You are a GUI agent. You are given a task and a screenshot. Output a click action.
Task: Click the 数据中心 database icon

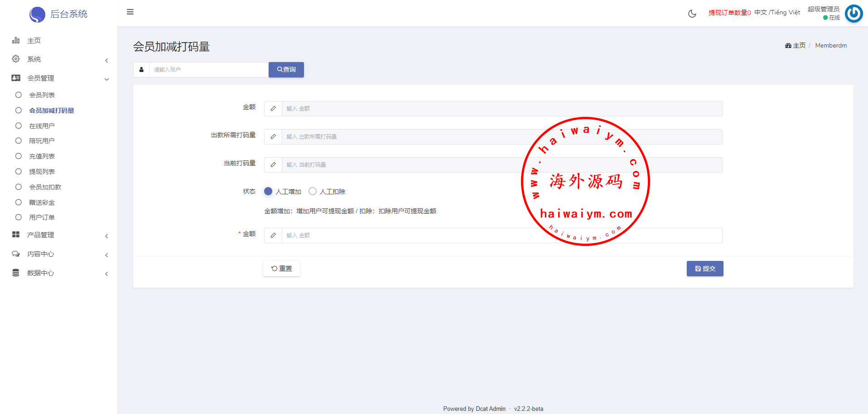16,273
